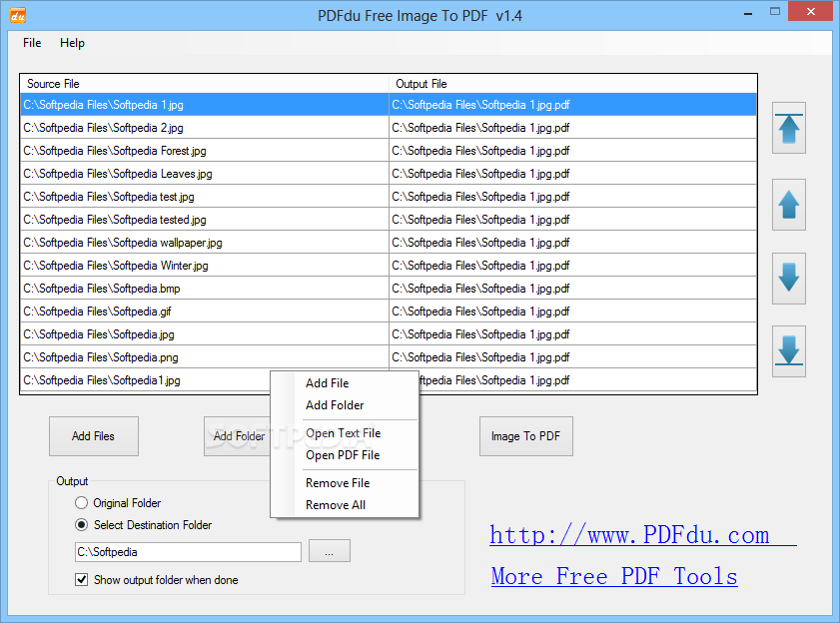
Task: Click the Output File column header
Action: pyautogui.click(x=572, y=84)
